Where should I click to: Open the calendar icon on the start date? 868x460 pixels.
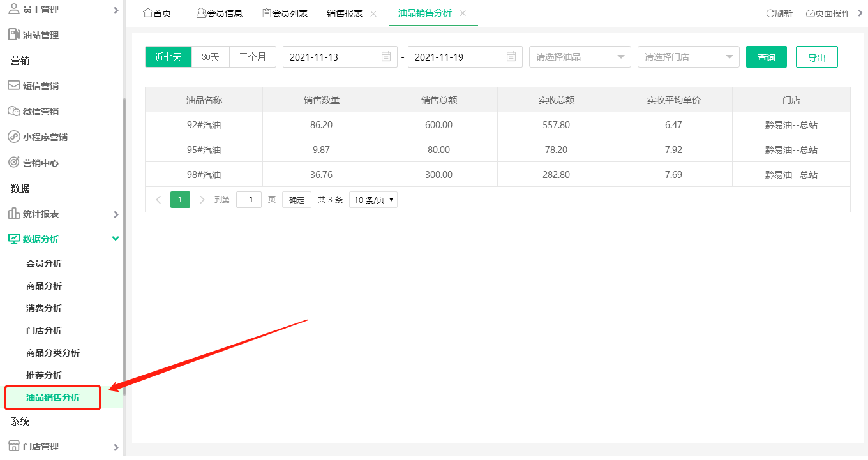tap(385, 57)
